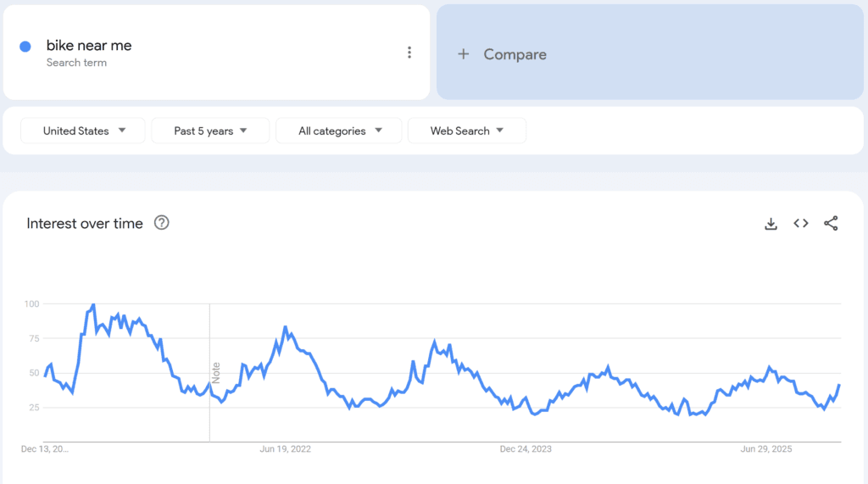Click the Dec 13 axis start label
Viewport: 868px width, 484px height.
pyautogui.click(x=45, y=449)
